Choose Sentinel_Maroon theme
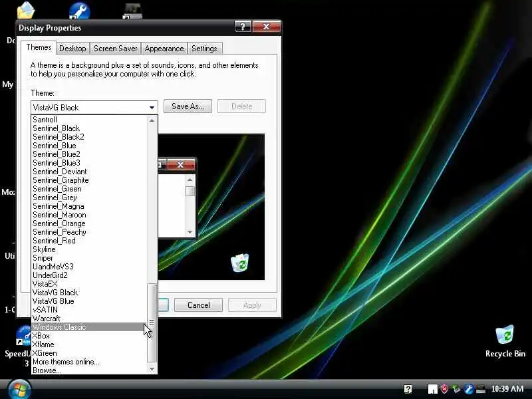The height and width of the screenshot is (399, 532). pos(90,215)
